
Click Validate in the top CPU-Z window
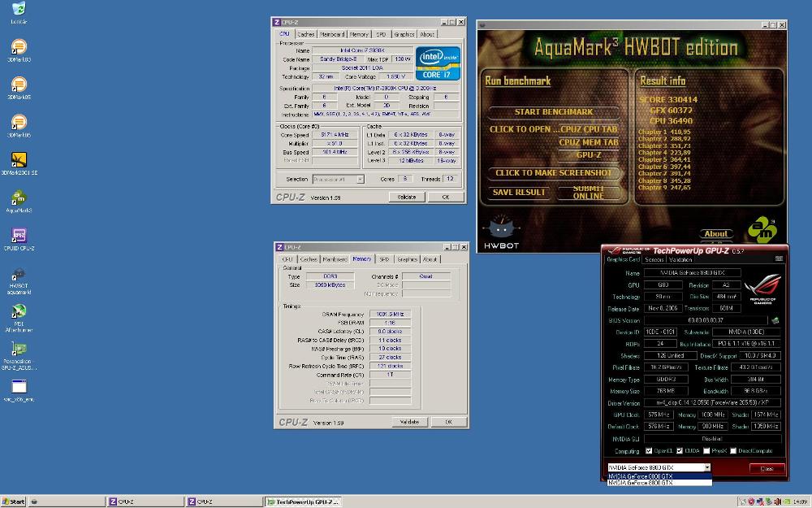[407, 197]
